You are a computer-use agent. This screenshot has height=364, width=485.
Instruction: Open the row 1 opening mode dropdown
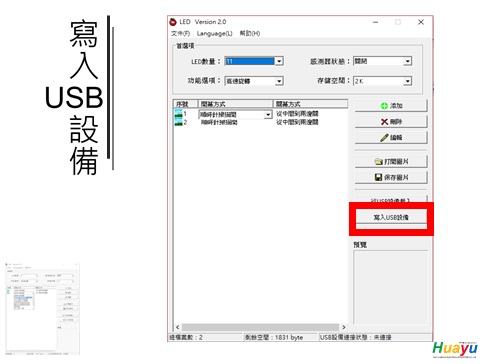tap(268, 115)
